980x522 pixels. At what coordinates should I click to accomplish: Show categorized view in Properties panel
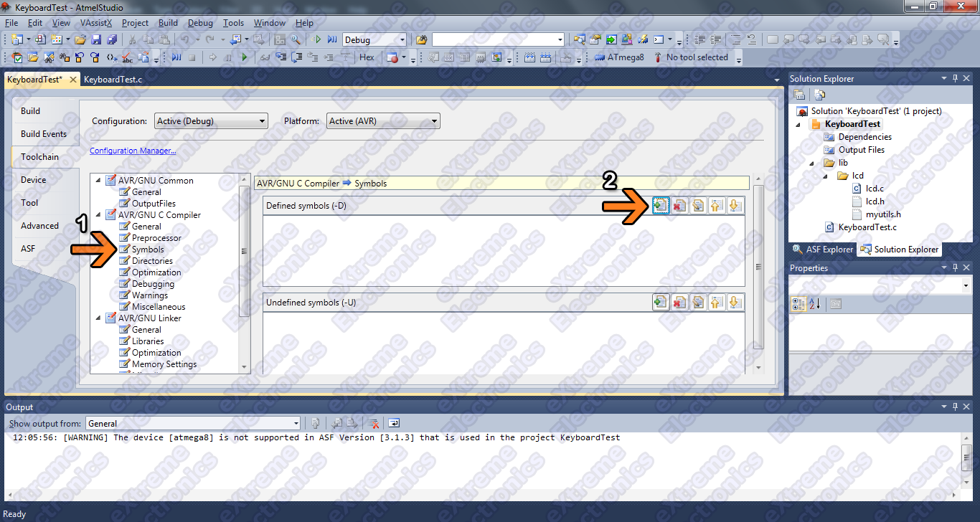[x=798, y=303]
